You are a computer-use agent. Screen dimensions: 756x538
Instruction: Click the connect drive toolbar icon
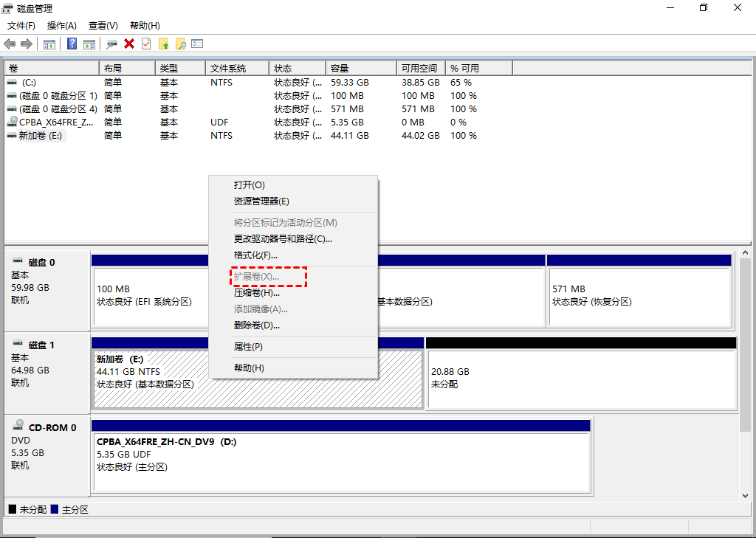112,44
